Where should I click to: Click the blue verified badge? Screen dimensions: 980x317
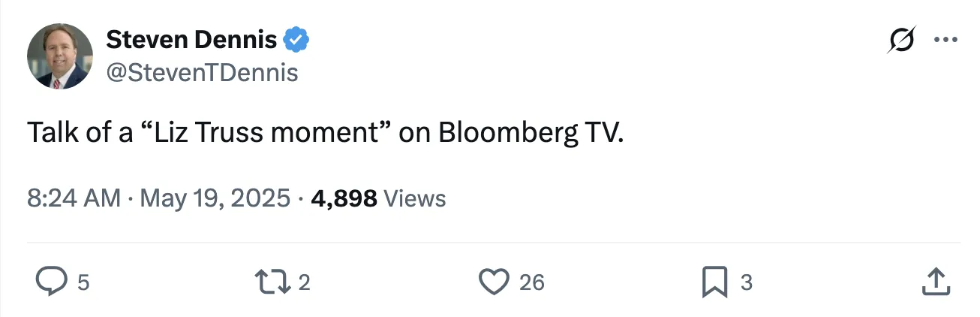[x=296, y=40]
